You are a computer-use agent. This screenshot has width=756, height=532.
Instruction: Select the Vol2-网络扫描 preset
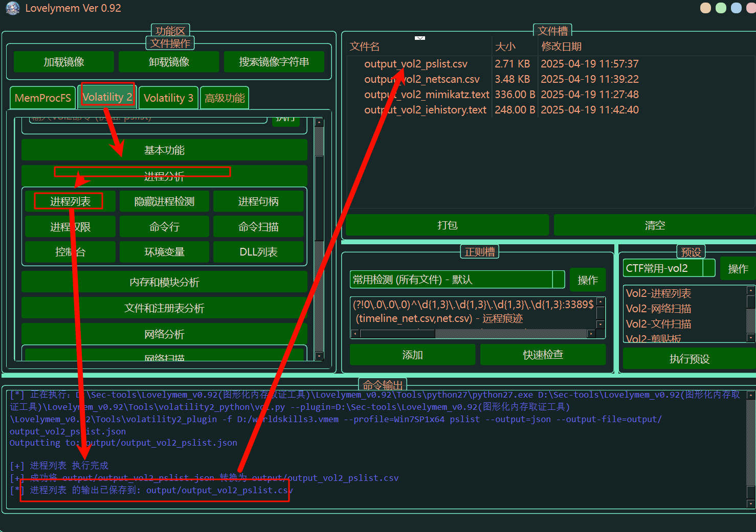click(x=658, y=309)
